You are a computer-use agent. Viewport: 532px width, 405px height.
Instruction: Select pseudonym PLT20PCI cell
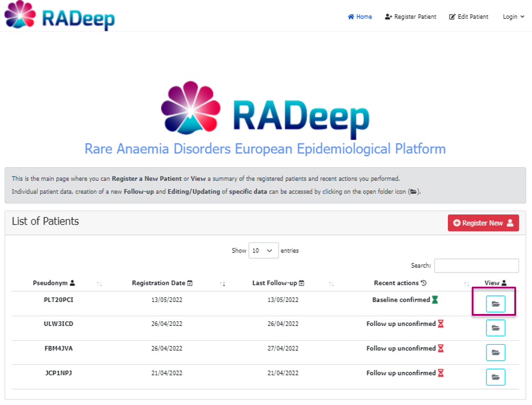(59, 300)
